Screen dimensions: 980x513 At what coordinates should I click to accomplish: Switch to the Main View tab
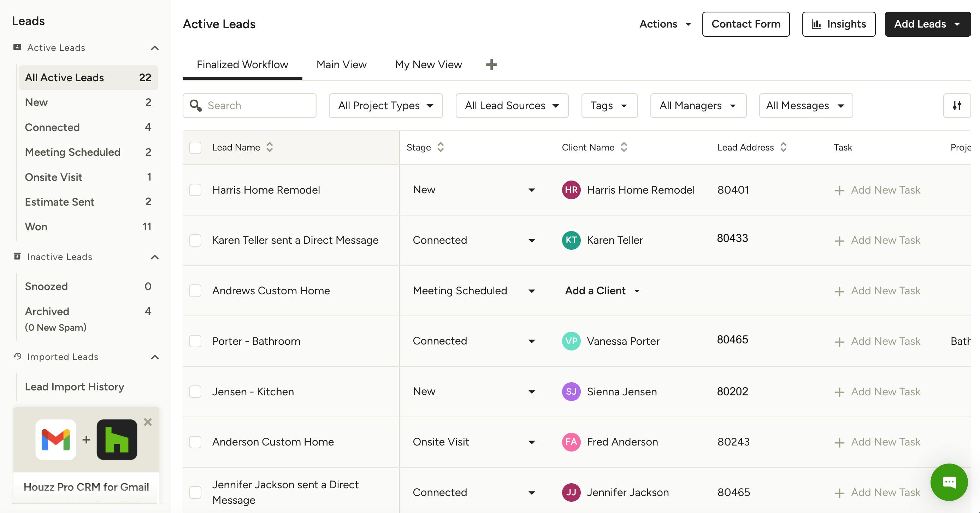point(341,65)
